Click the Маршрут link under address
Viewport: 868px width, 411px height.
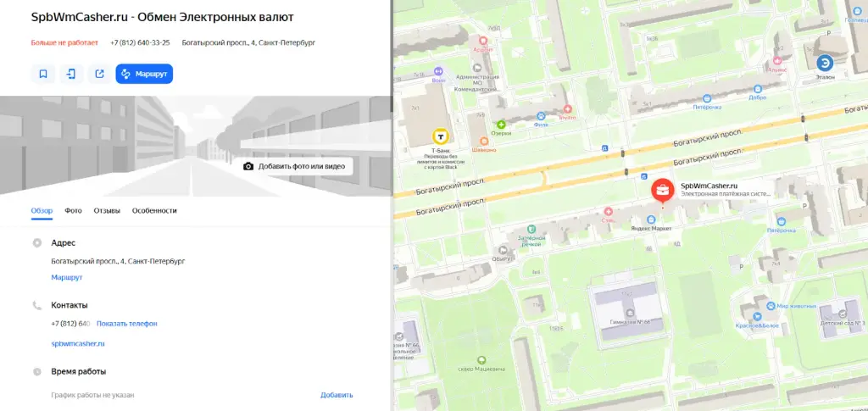tap(66, 277)
